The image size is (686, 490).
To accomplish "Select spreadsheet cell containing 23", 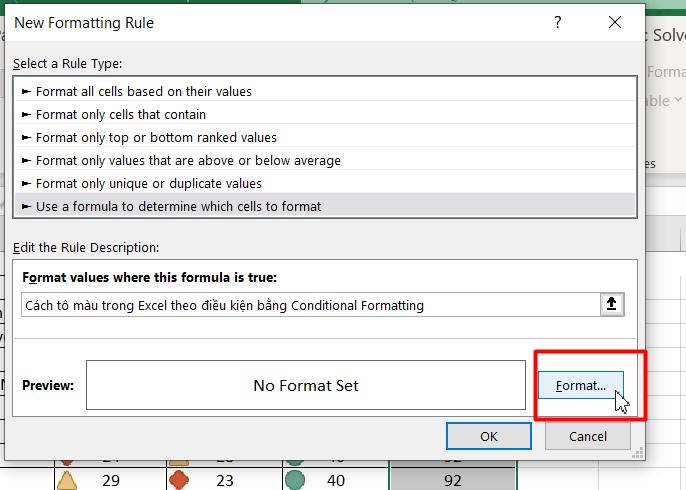I will pyautogui.click(x=224, y=479).
